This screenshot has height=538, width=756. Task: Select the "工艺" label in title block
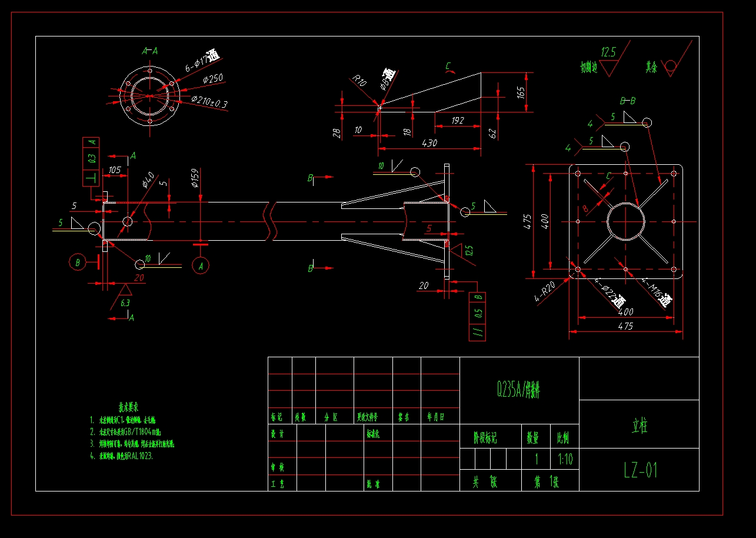(x=277, y=484)
